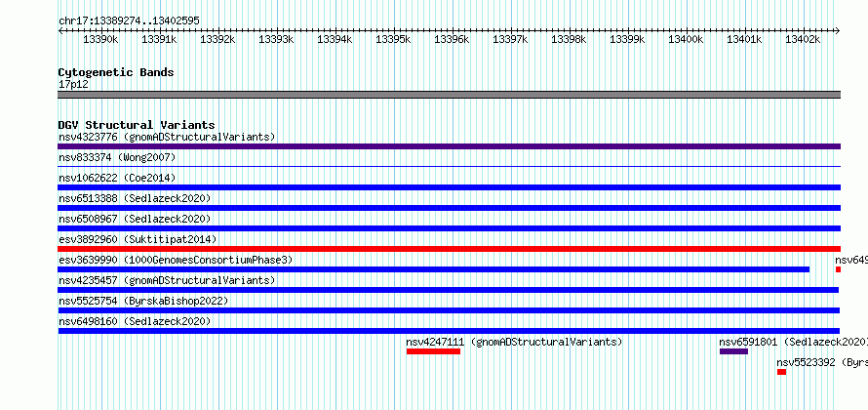Viewport: 868px width, 410px height.
Task: Select the nsv6508967 (Sedlazeck2020) blue bar
Action: coord(449,228)
